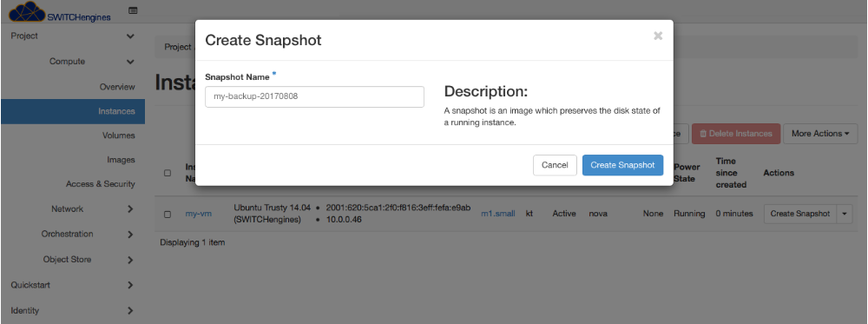Screen dimensions: 868x324
Task: Click the 'kt' key pair cell
Action: click(529, 214)
